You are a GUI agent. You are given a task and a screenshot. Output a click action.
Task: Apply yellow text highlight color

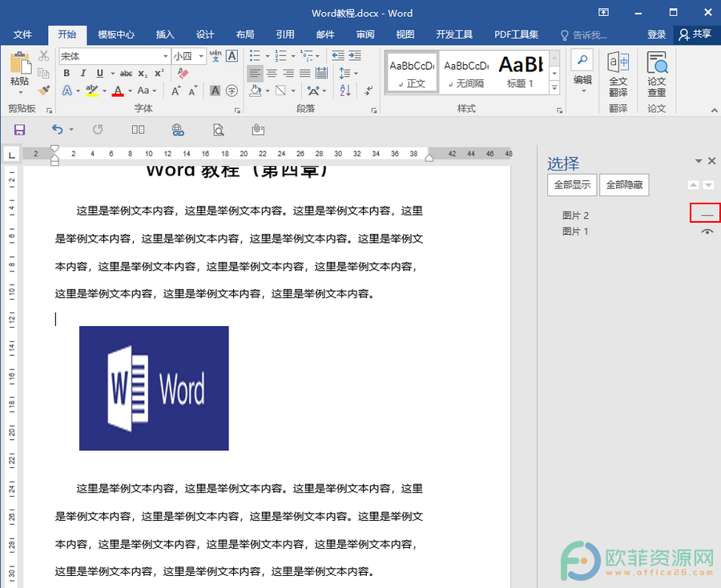pyautogui.click(x=92, y=91)
